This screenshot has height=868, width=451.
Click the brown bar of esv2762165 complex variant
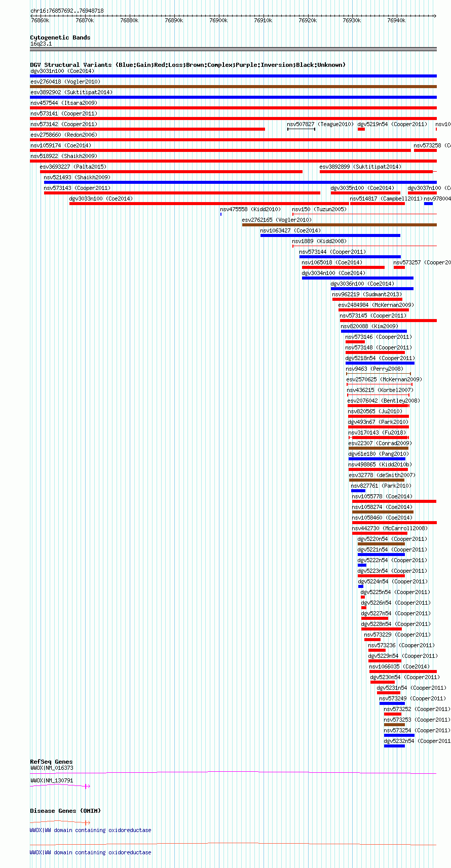tap(339, 225)
